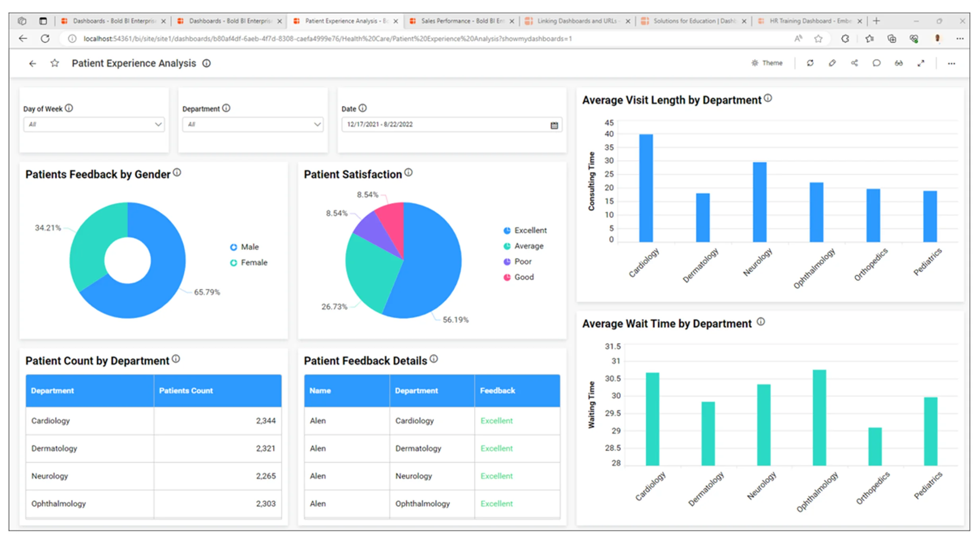The width and height of the screenshot is (980, 540).
Task: Open the calendar icon in Date filter
Action: 554,124
